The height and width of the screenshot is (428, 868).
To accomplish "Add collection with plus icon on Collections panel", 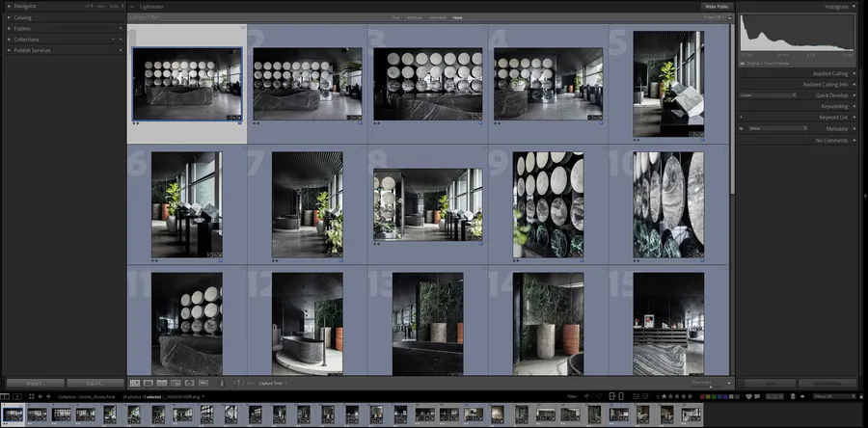I will click(121, 40).
